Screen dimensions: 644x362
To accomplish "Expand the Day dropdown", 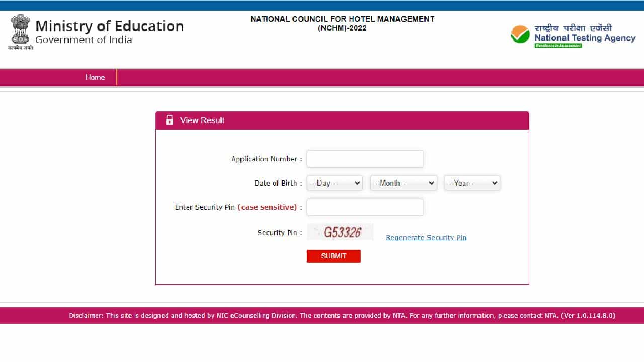I will click(335, 183).
